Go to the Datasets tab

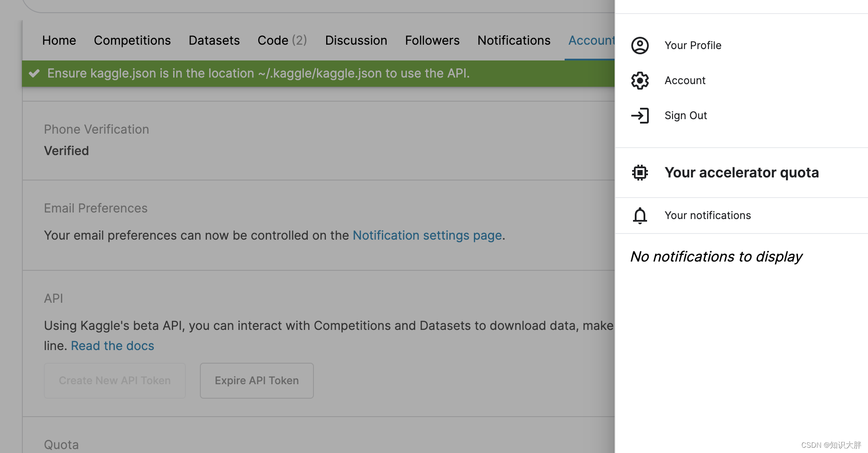(x=214, y=40)
